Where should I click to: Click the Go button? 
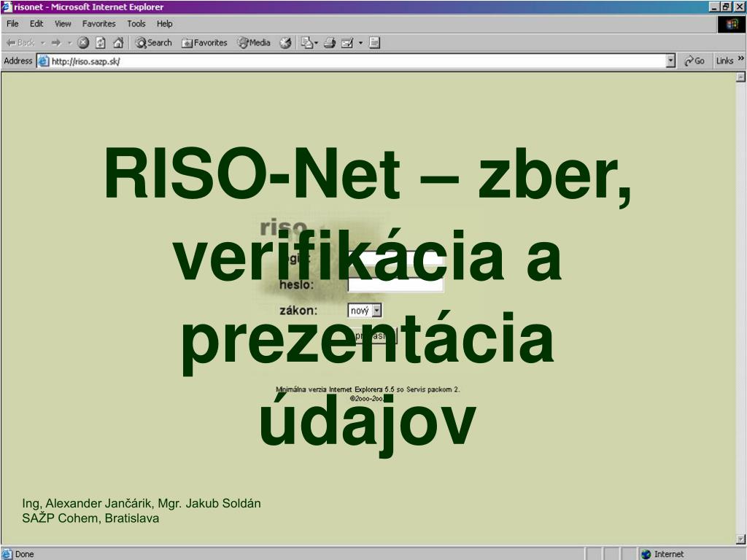pos(694,61)
